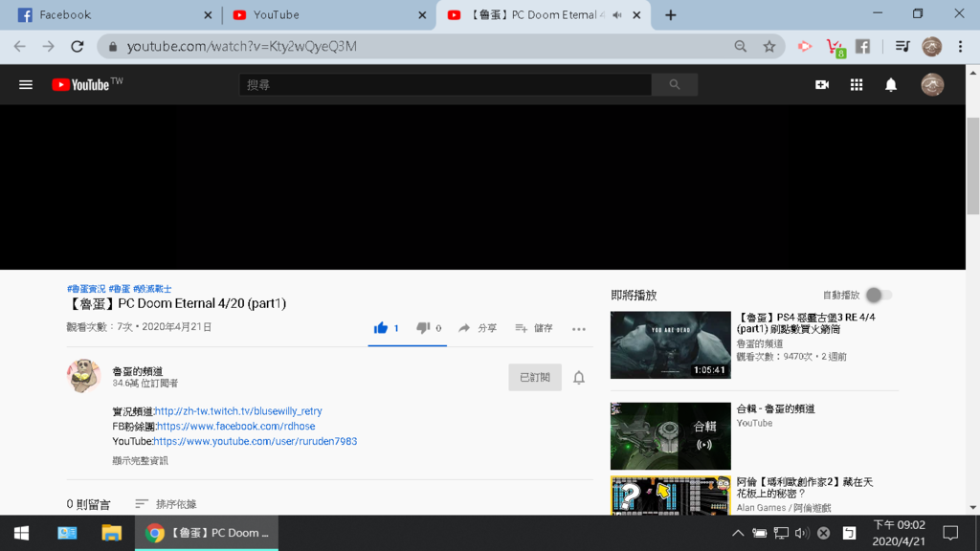Select the 魯蛋 PC Doom Eternal tab
The width and height of the screenshot is (980, 551).
coord(543,15)
